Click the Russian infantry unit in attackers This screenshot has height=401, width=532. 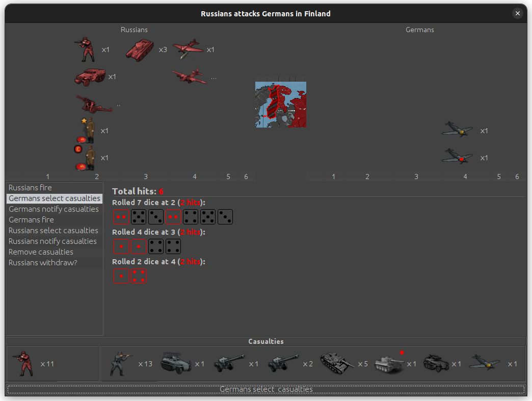click(85, 49)
